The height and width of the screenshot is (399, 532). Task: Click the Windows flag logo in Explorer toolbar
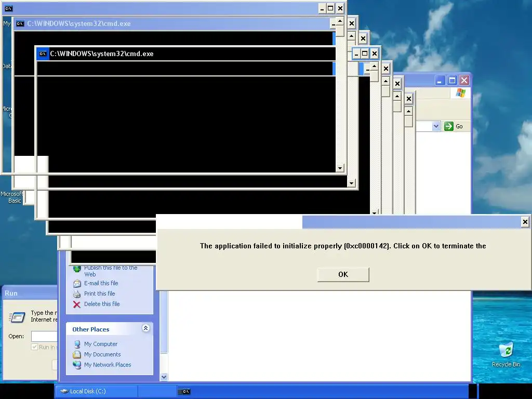pyautogui.click(x=460, y=92)
